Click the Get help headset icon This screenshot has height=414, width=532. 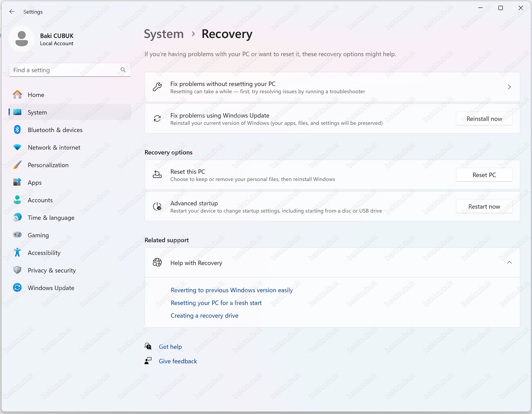point(148,346)
